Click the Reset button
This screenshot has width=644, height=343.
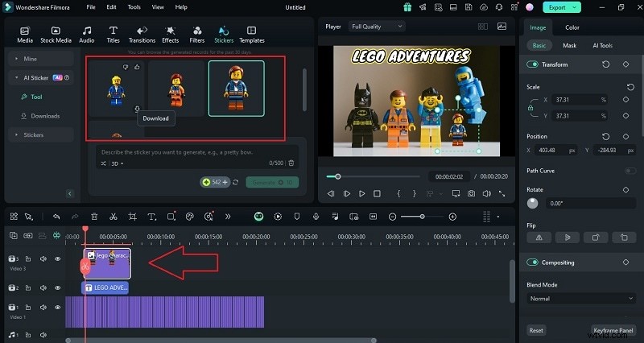[x=536, y=330]
